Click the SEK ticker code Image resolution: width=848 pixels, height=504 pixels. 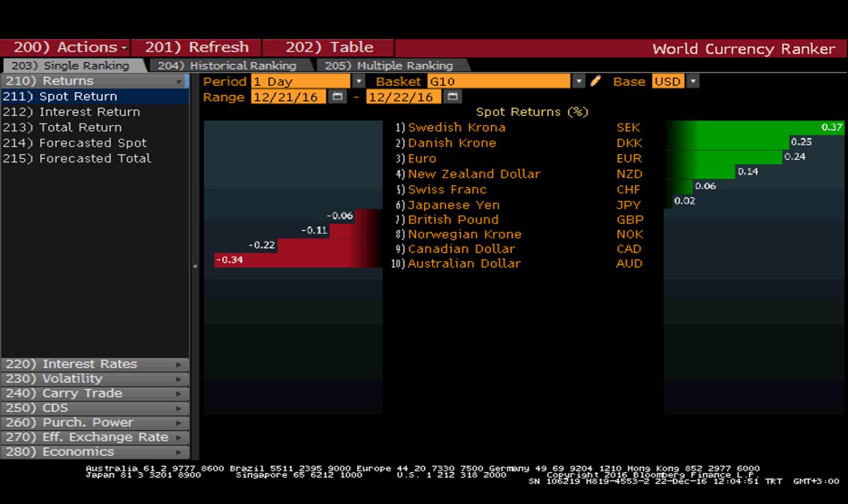click(x=628, y=128)
